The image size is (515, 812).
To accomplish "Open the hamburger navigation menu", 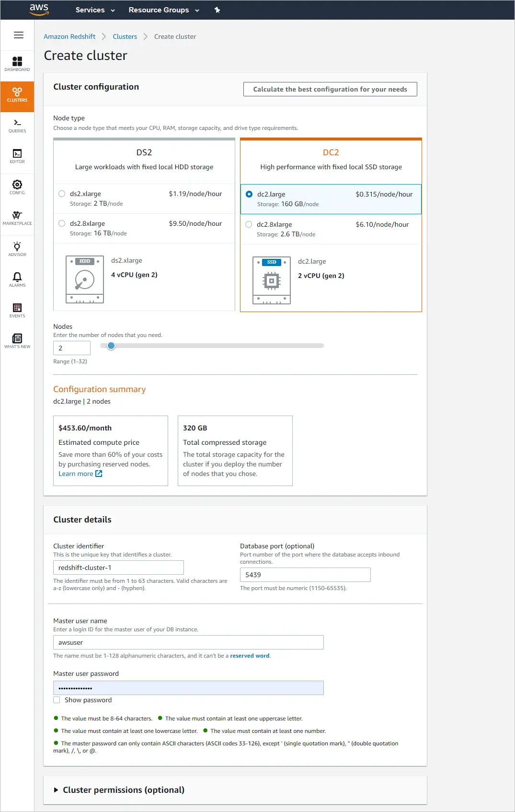I will click(19, 35).
